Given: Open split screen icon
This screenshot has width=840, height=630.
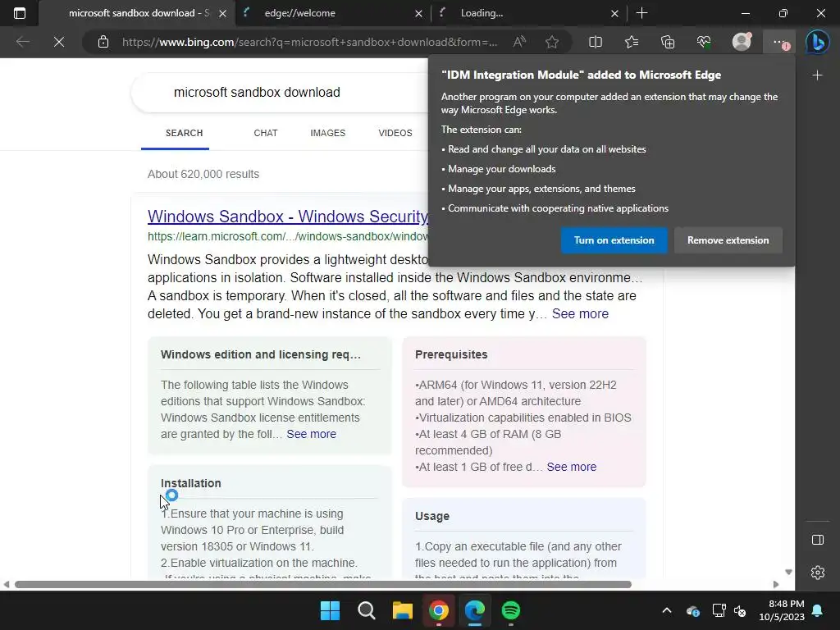Looking at the screenshot, I should tap(596, 42).
